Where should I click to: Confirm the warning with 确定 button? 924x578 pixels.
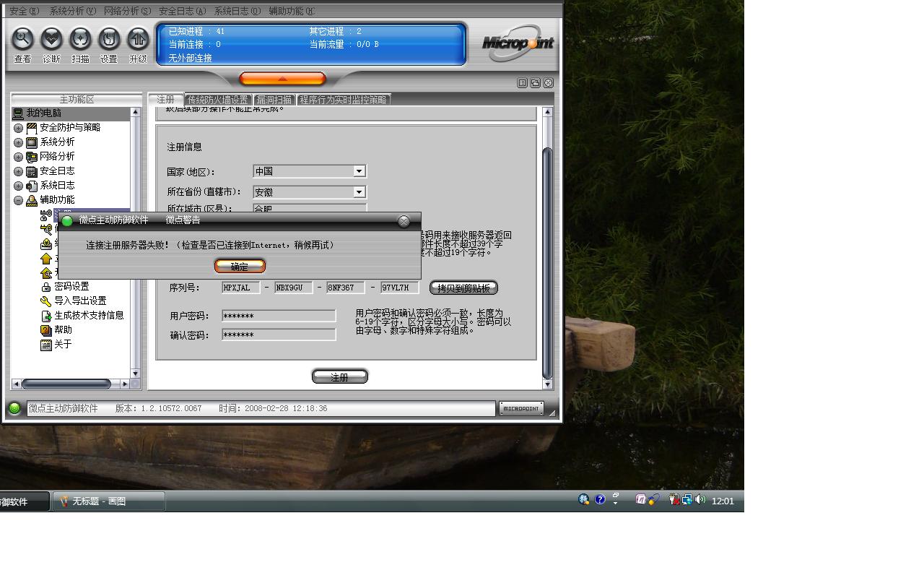click(x=240, y=267)
